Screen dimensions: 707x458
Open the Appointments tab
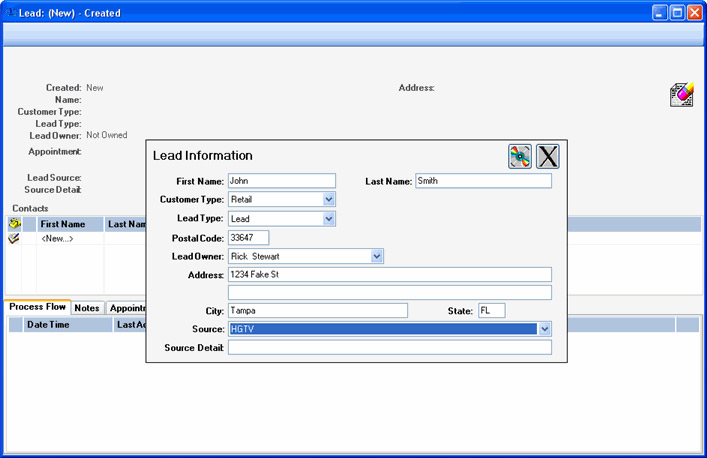click(126, 308)
